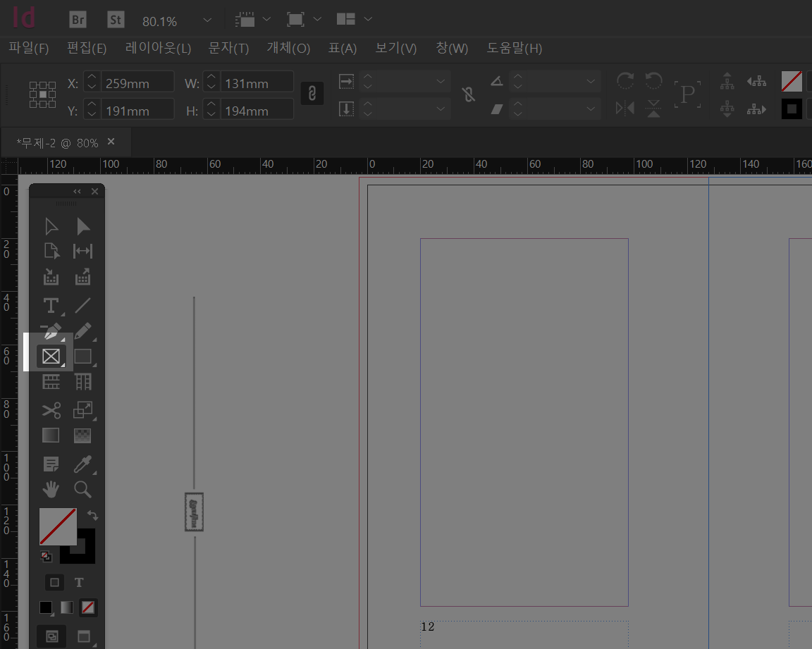The image size is (812, 649).
Task: Select the Rectangle Frame tool
Action: click(51, 356)
